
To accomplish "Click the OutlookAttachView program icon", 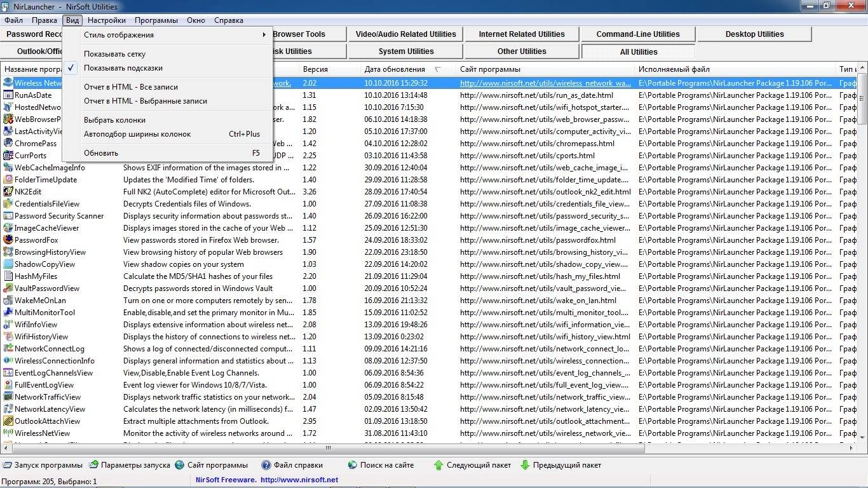I will point(8,421).
